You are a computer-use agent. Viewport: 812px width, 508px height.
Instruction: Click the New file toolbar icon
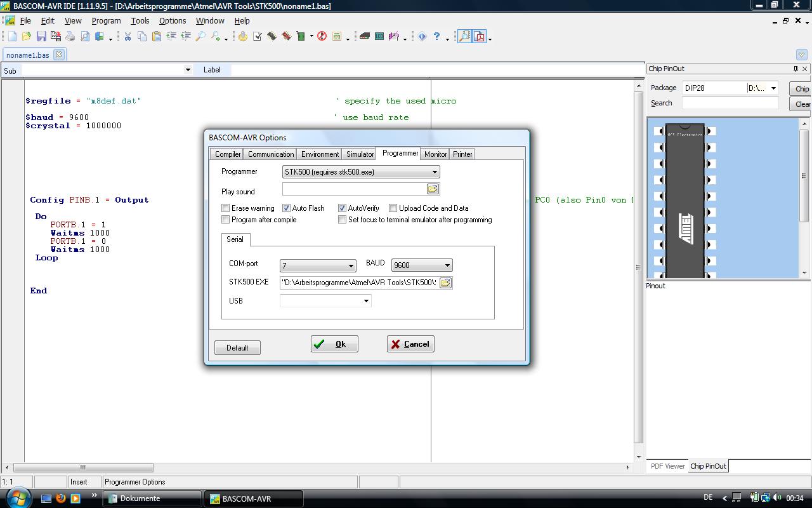[12, 37]
